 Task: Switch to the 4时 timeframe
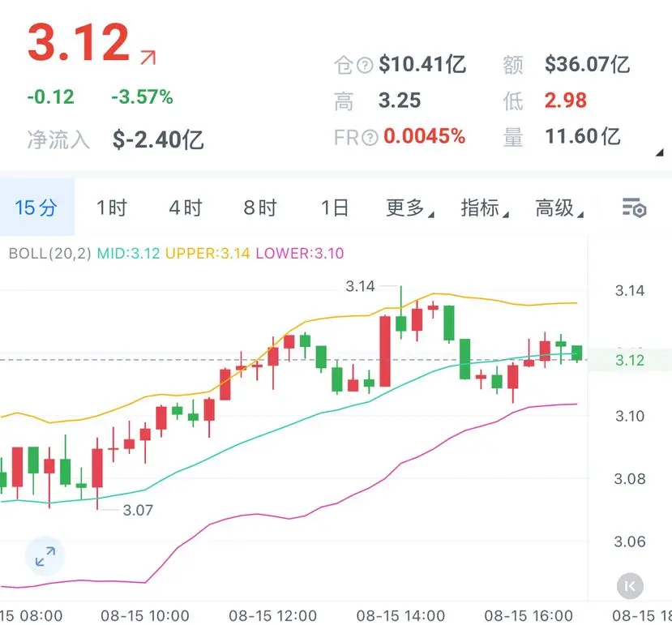(185, 208)
